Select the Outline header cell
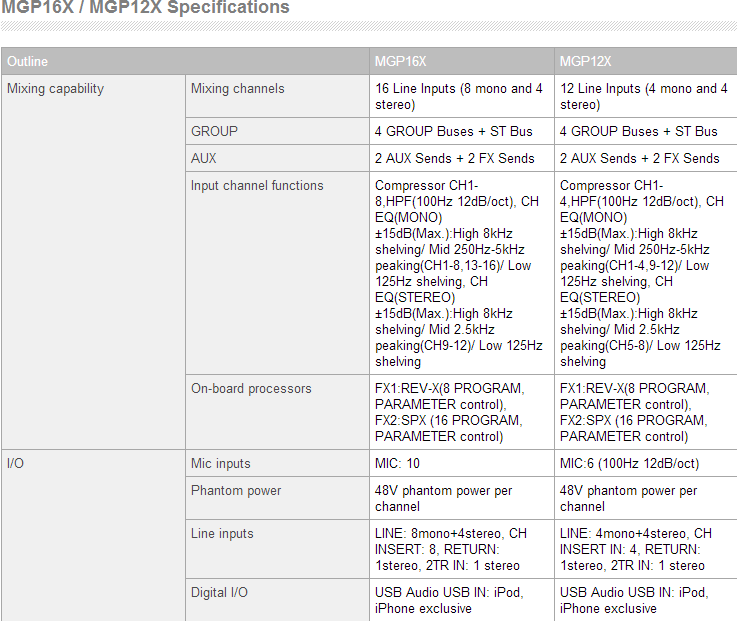Image resolution: width=737 pixels, height=621 pixels. (x=186, y=61)
